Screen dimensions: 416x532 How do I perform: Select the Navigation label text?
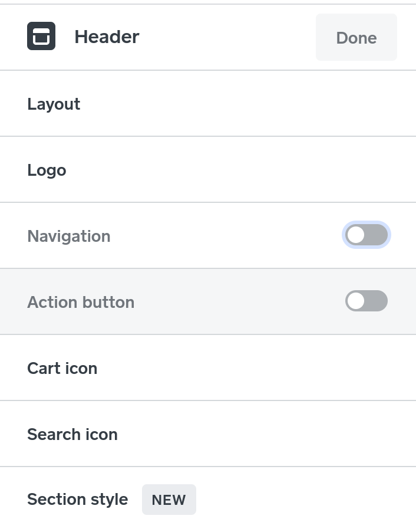(69, 237)
